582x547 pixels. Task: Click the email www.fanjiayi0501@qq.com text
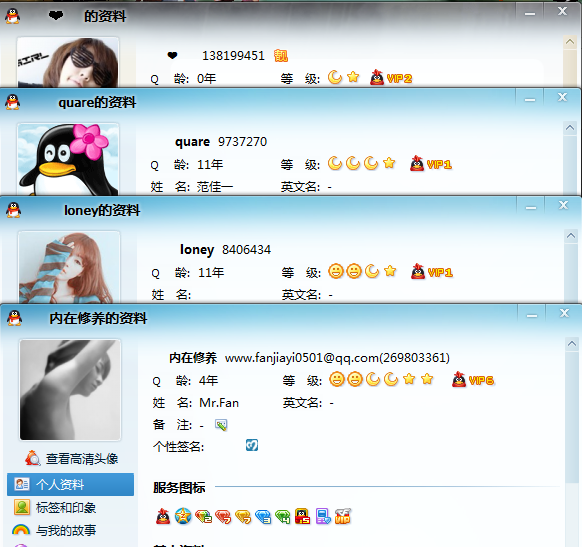click(x=302, y=358)
